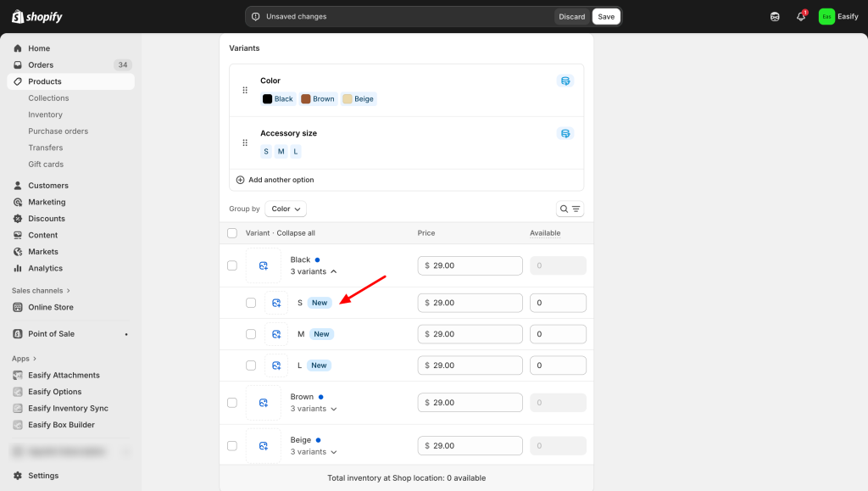Click the notification bell icon

800,16
